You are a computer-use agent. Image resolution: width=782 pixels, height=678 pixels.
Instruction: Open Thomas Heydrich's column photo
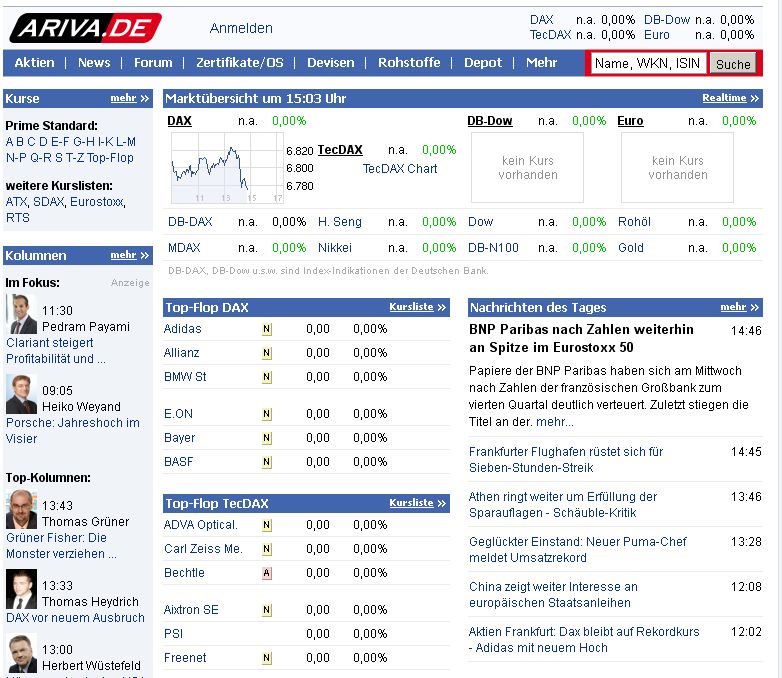pos(21,589)
